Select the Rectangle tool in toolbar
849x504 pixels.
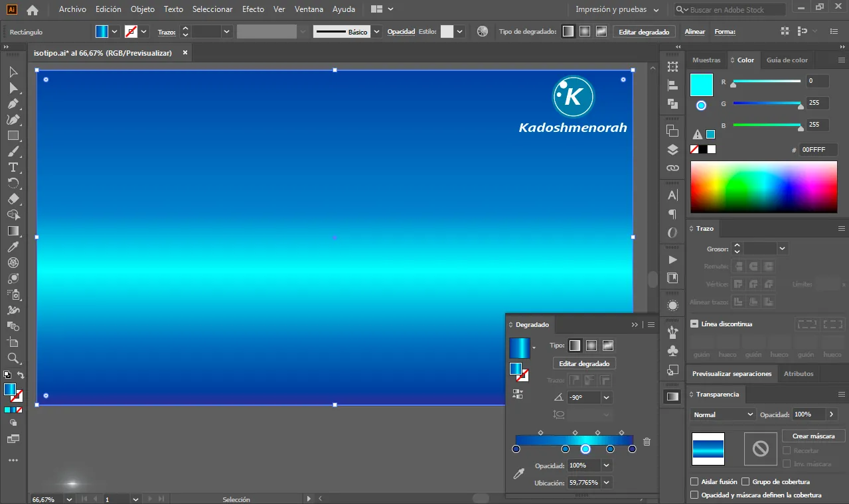click(13, 136)
